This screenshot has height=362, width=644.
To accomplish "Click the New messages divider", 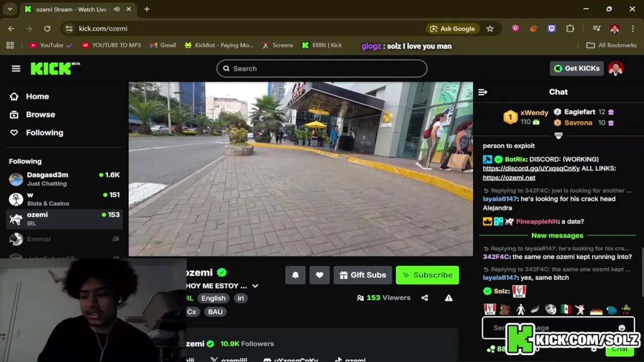I will pos(557,235).
